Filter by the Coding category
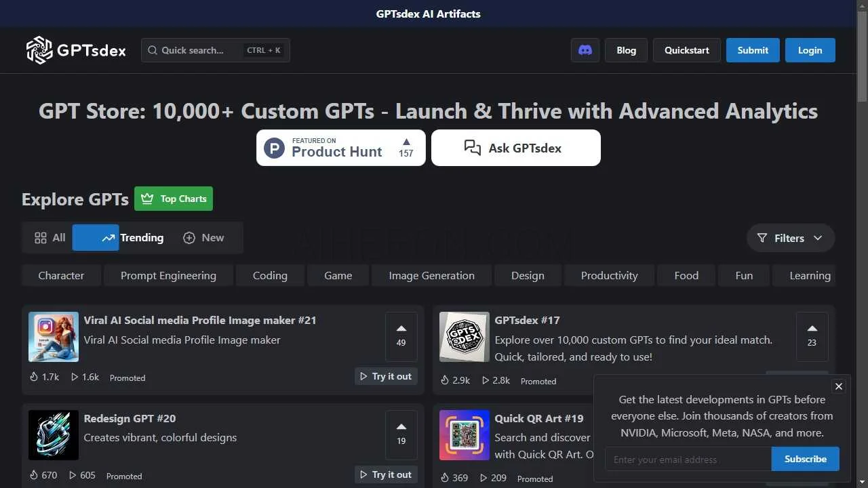This screenshot has height=488, width=868. coord(270,276)
